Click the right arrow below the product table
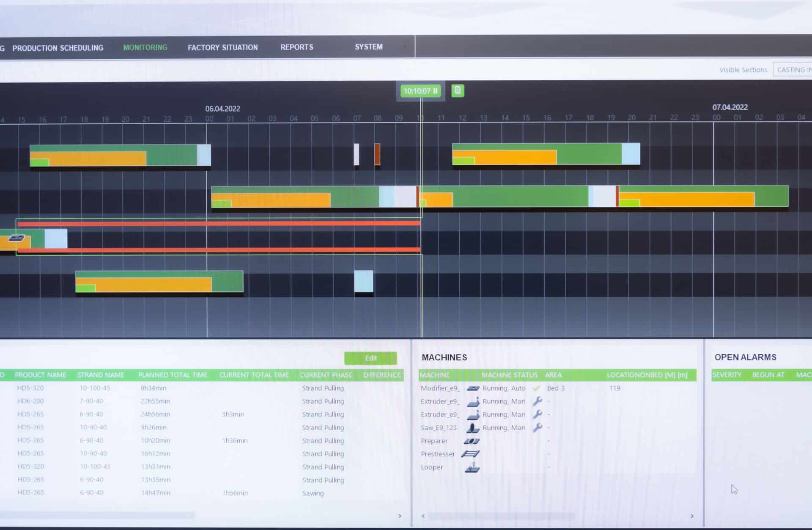The image size is (812, 530). click(x=399, y=516)
